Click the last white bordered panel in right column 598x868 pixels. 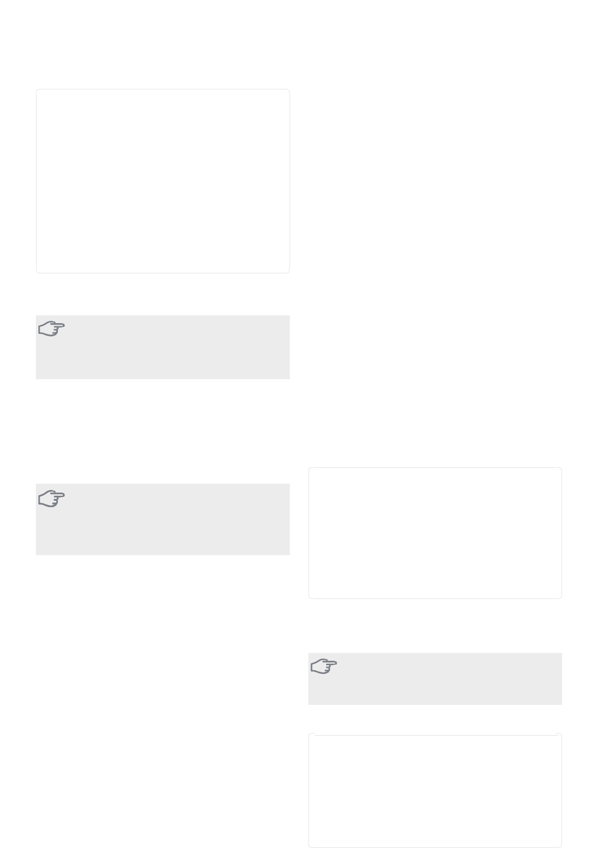coord(435,791)
